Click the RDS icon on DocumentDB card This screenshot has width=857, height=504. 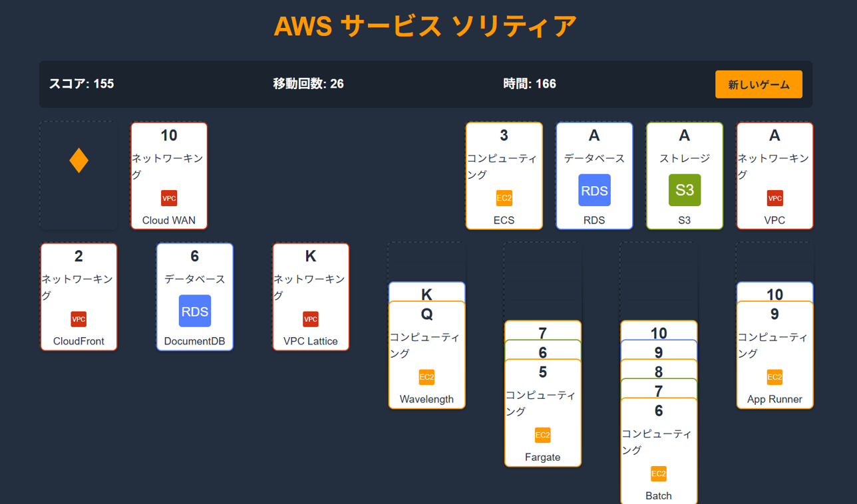195,311
